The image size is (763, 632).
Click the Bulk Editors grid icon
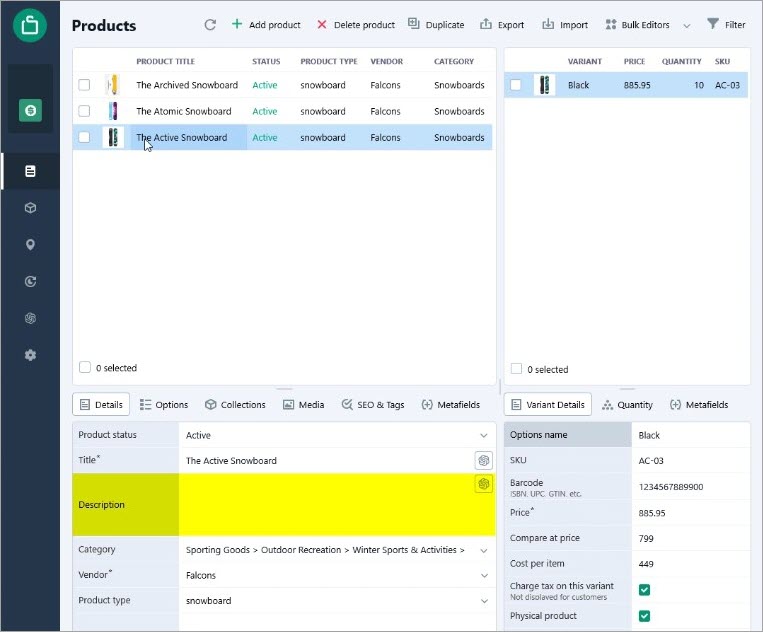611,24
